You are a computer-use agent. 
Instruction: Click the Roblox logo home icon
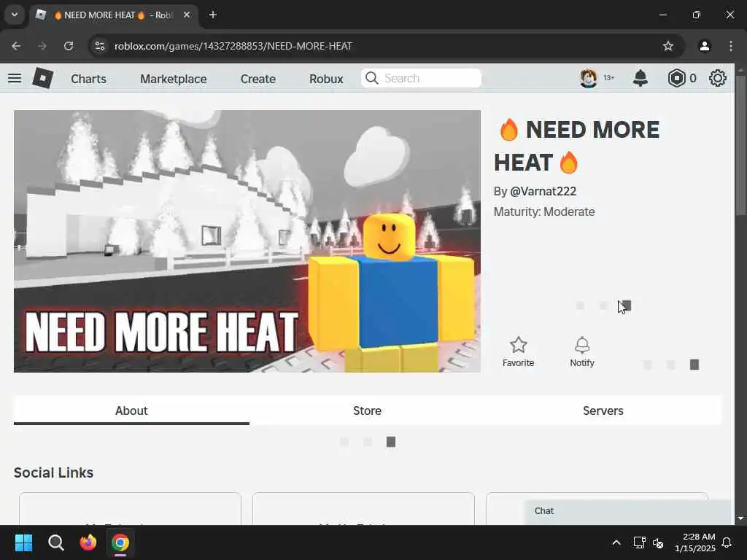[x=42, y=78]
